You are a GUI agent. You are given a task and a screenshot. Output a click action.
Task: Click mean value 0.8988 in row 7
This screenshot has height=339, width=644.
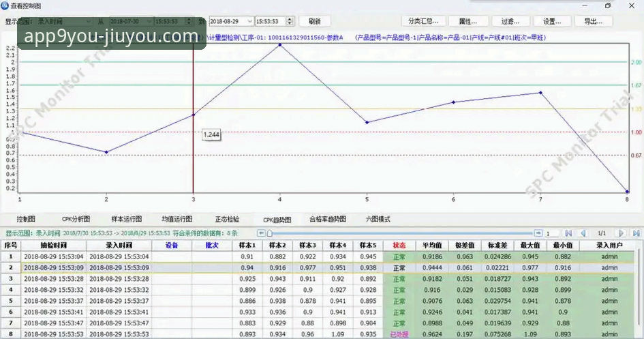(432, 323)
